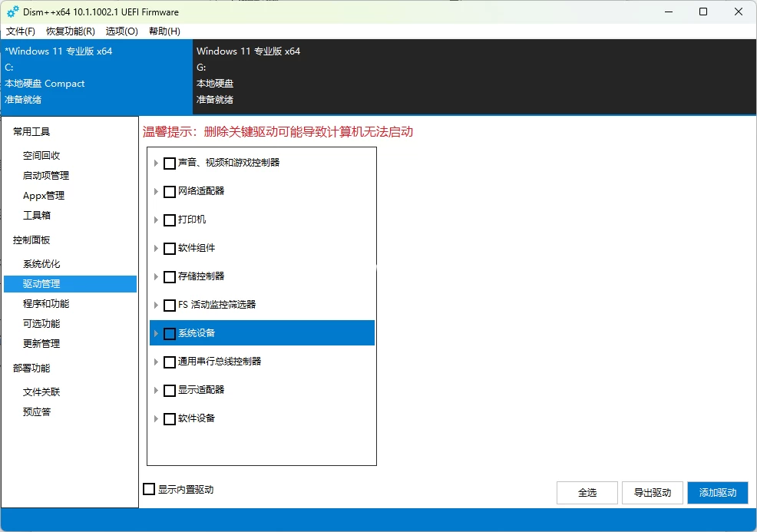757x532 pixels.
Task: Click the 部署功能 section heading
Action: pos(31,368)
